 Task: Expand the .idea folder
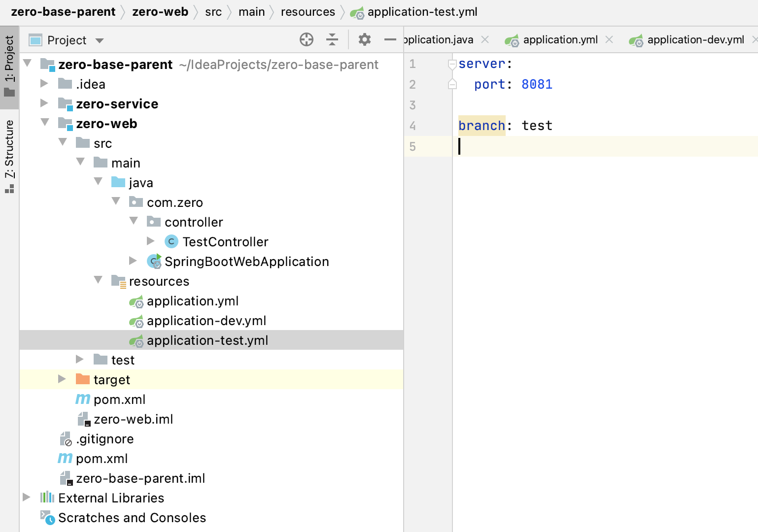click(44, 83)
